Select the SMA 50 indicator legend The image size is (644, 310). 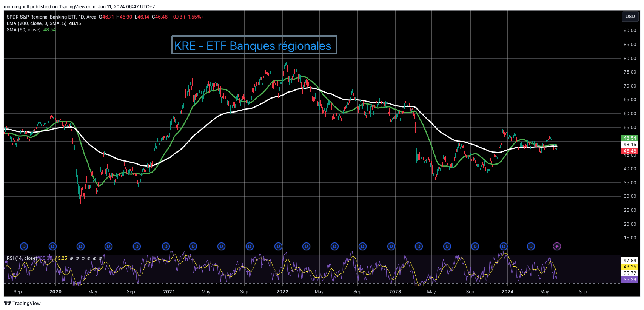[23, 30]
